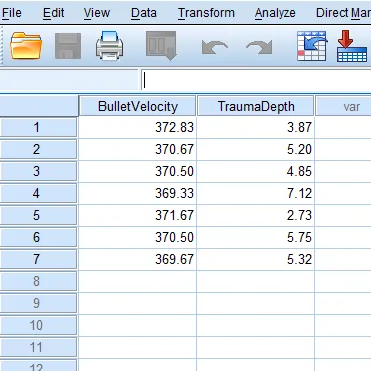Select empty row header 9
Image resolution: width=371 pixels, height=371 pixels.
point(38,303)
